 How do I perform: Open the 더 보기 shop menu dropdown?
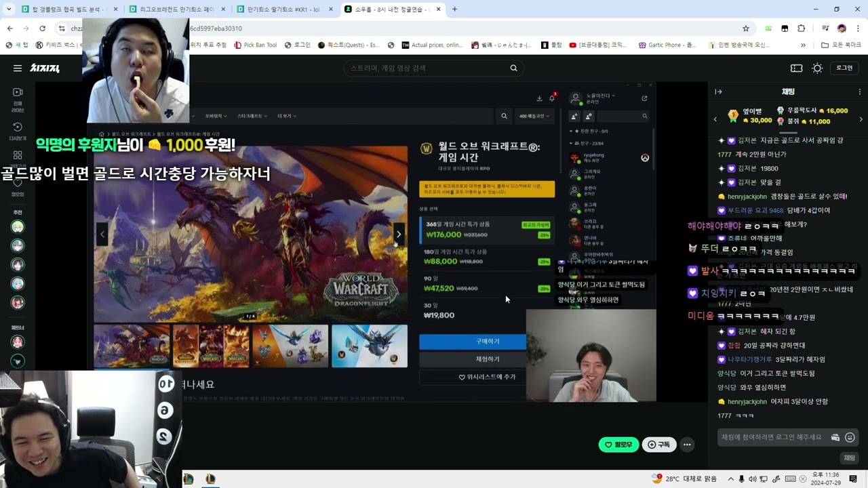click(x=286, y=116)
